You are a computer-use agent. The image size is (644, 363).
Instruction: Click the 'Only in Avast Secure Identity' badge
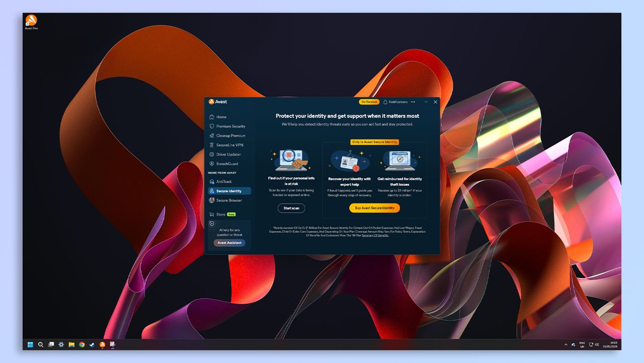click(x=374, y=142)
